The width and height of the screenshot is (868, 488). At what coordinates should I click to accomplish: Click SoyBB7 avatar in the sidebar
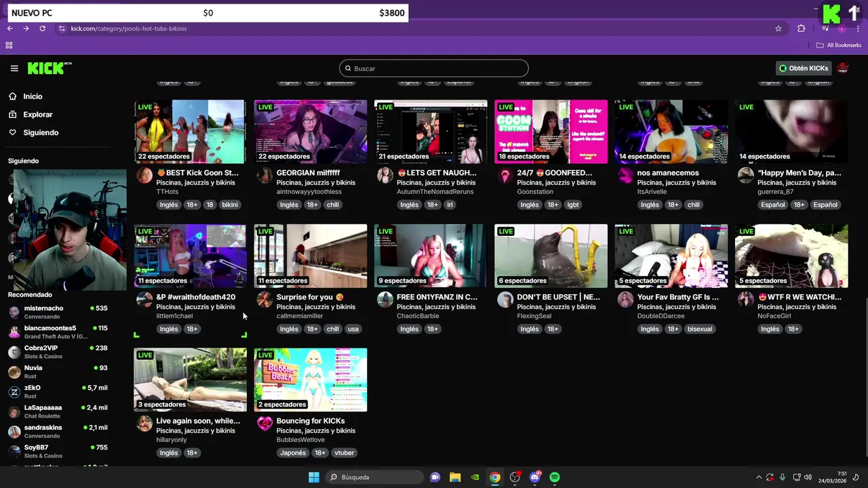pos(14,451)
